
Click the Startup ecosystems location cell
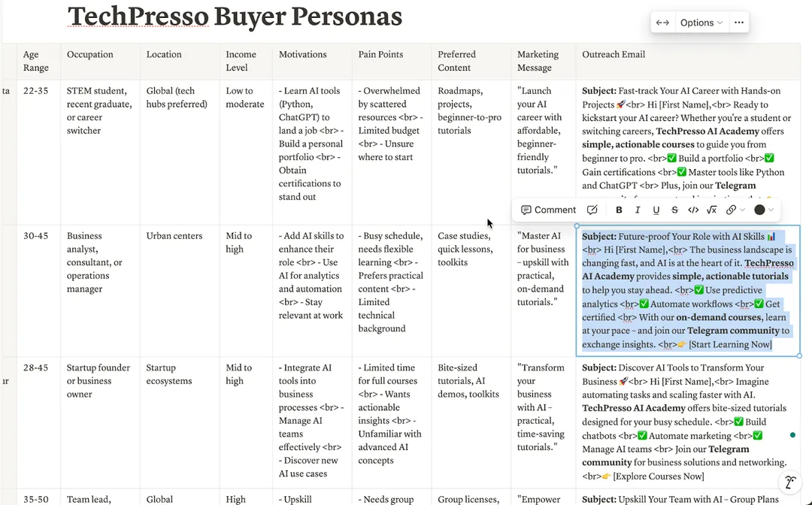coord(180,423)
